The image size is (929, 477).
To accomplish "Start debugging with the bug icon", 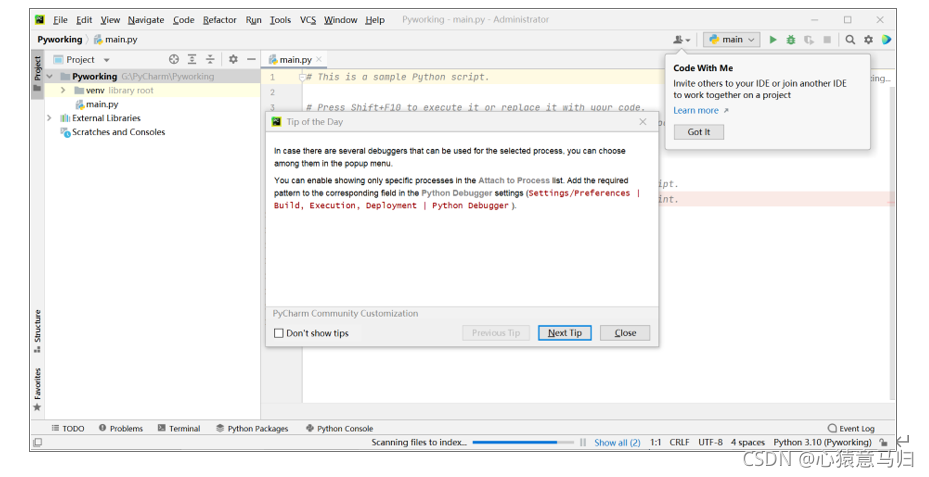I will coord(790,40).
